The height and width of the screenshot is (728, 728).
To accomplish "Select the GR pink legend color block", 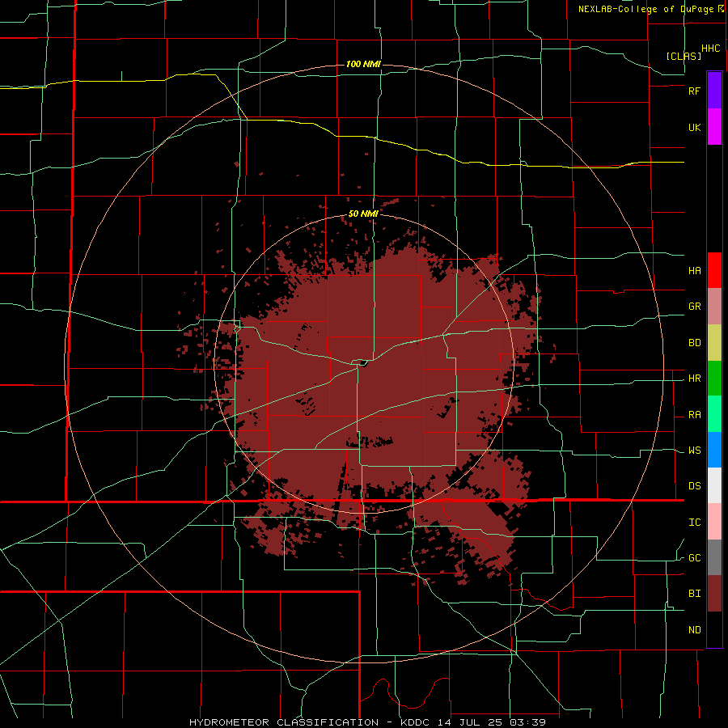I will (714, 307).
